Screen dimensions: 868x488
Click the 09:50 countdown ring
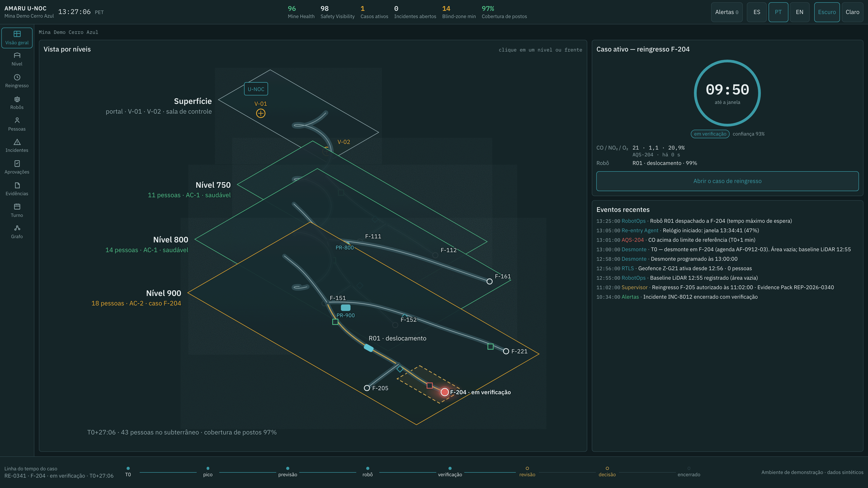click(x=727, y=93)
